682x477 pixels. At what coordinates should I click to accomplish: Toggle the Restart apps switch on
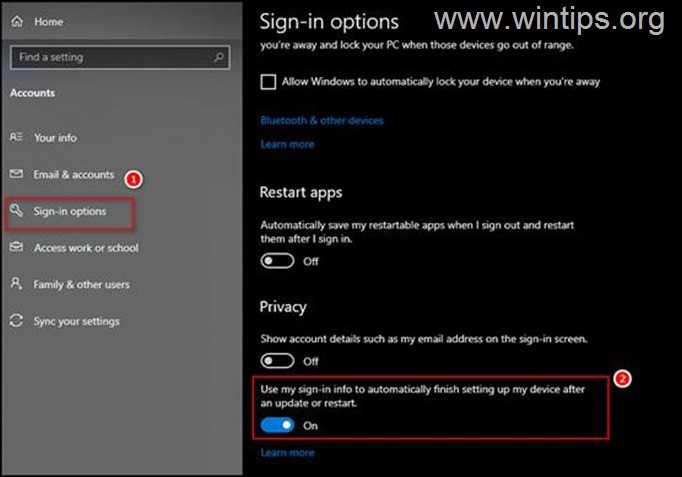[x=277, y=261]
